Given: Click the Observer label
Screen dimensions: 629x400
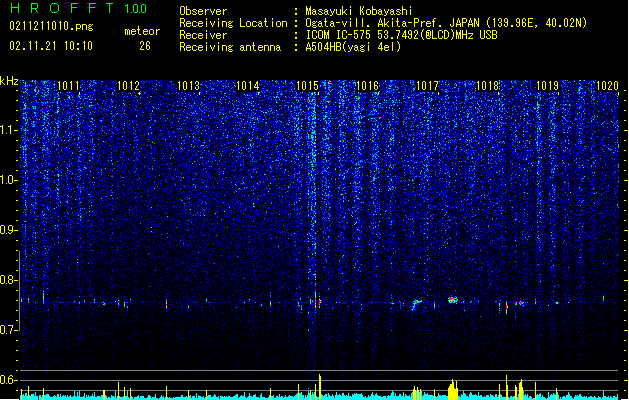Looking at the screenshot, I should point(203,11).
